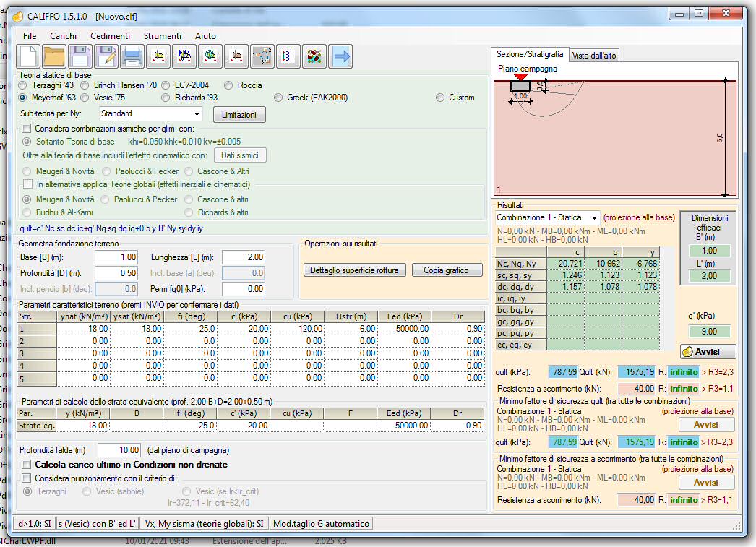Click the Base [B] input field
756x547 pixels.
(116, 257)
